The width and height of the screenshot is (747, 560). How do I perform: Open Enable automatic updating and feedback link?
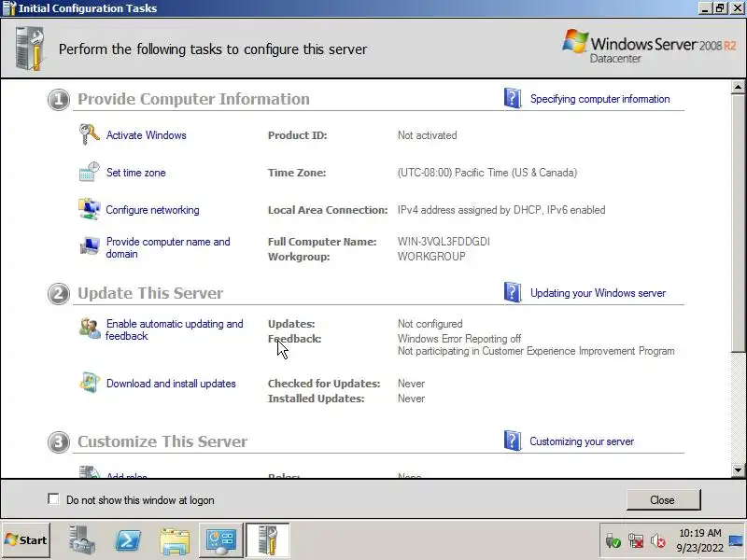coord(175,329)
